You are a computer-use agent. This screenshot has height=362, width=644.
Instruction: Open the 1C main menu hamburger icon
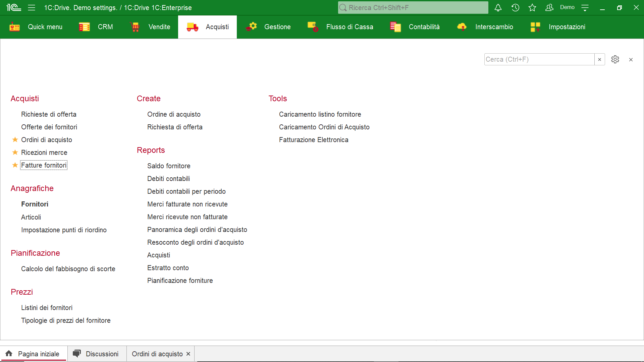(x=32, y=7)
